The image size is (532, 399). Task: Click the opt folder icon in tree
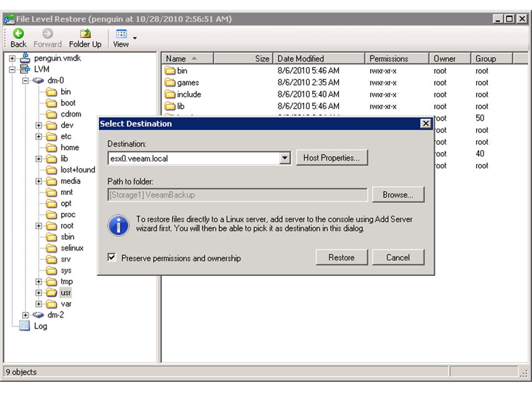pyautogui.click(x=52, y=203)
